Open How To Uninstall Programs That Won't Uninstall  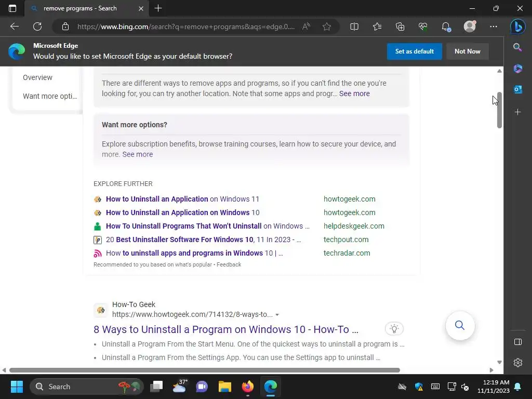tap(208, 227)
